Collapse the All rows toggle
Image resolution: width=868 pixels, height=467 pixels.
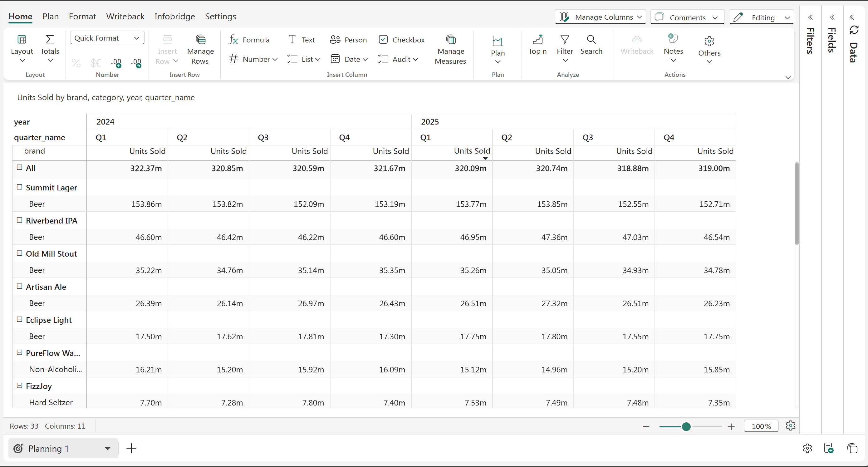click(20, 167)
